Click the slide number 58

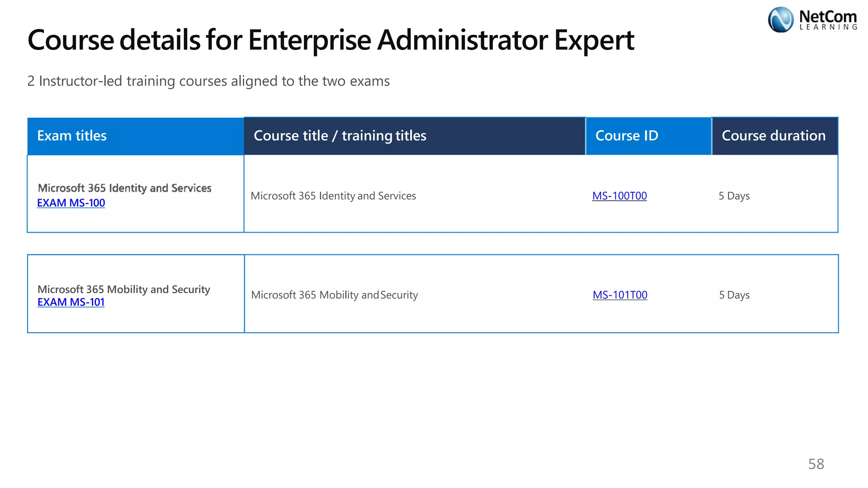coord(816,464)
